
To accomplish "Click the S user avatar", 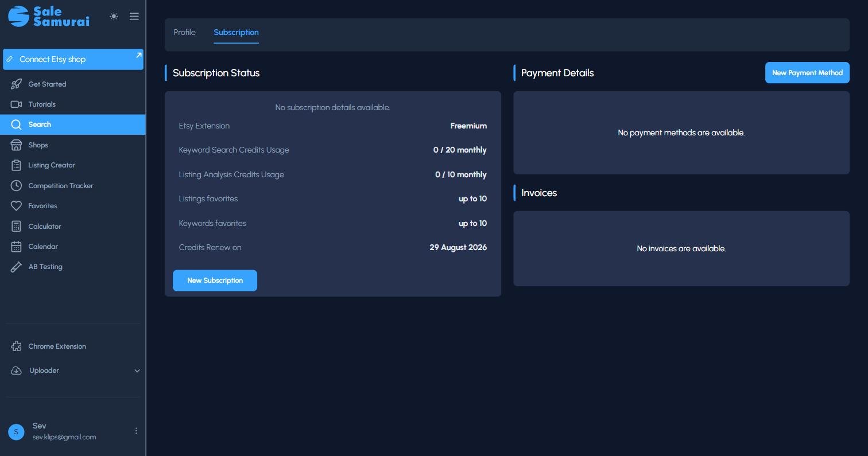I will pyautogui.click(x=16, y=431).
